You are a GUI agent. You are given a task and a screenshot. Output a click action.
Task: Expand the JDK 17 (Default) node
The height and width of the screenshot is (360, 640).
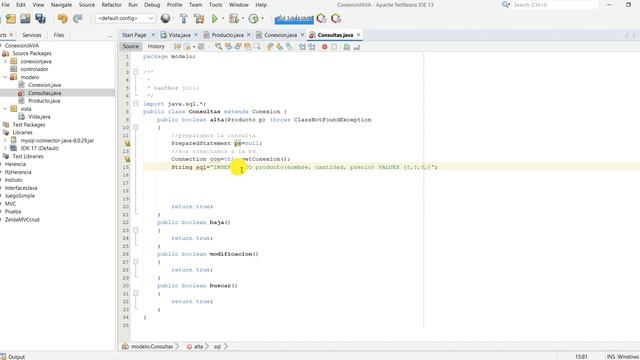[5, 148]
